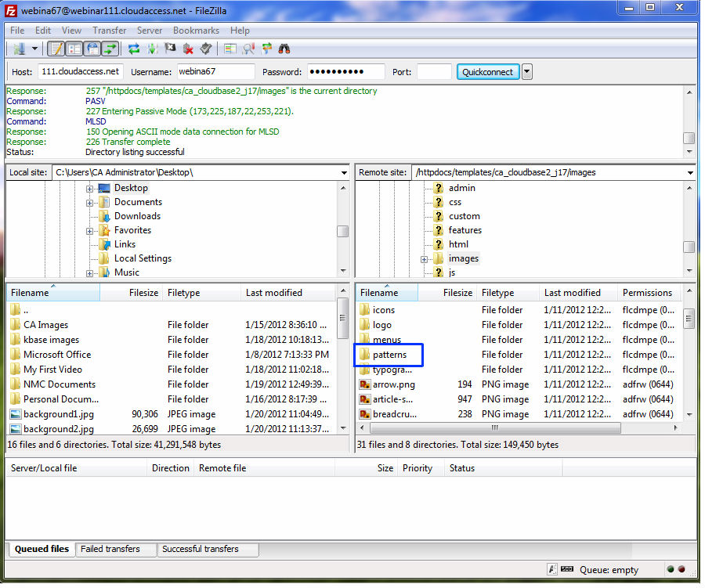Click the message log scrollbar thumb
Screen dimensions: 705x588
[x=689, y=138]
